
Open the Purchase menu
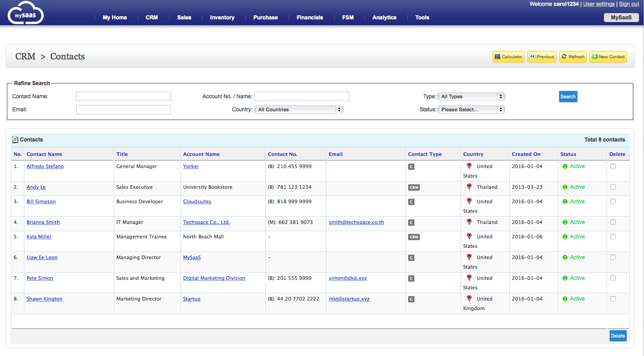tap(265, 18)
